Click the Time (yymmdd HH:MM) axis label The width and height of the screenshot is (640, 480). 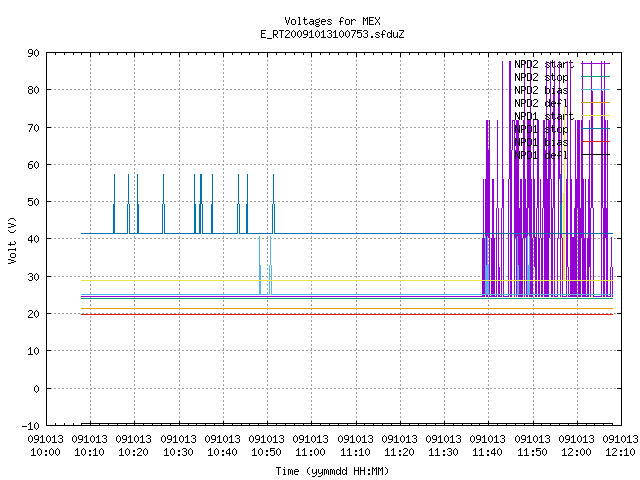[332, 471]
